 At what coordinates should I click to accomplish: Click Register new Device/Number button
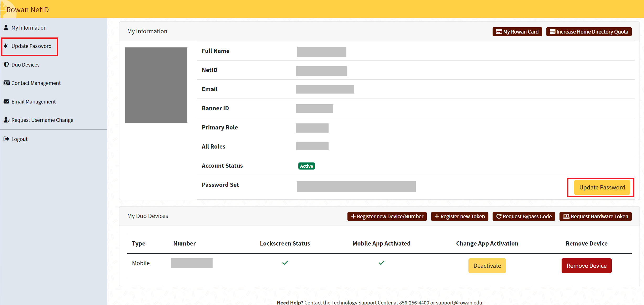tap(387, 216)
